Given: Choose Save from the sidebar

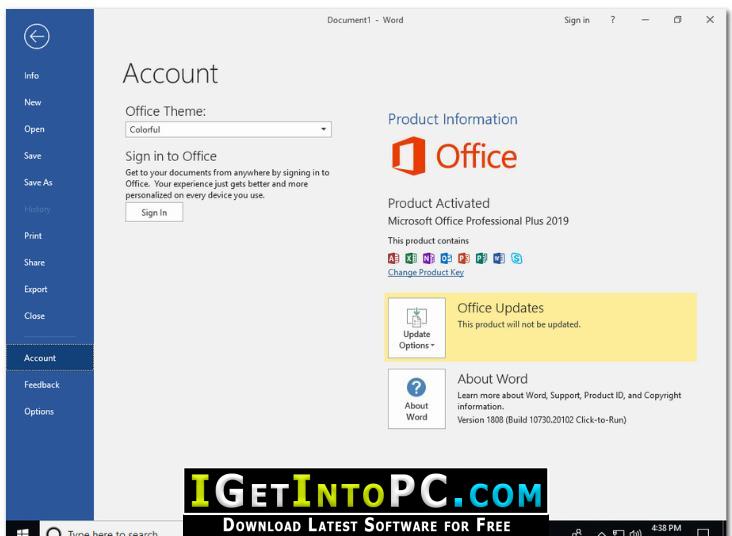Looking at the screenshot, I should [x=33, y=155].
